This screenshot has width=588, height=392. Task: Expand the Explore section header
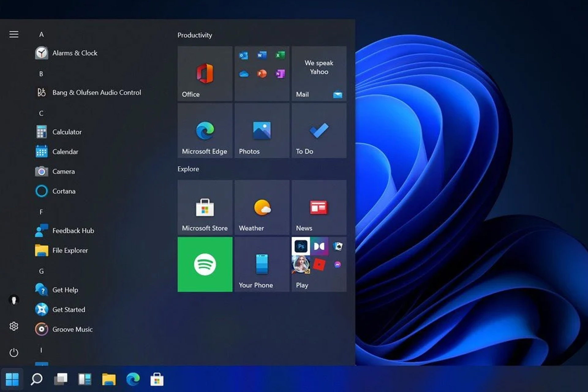point(188,169)
